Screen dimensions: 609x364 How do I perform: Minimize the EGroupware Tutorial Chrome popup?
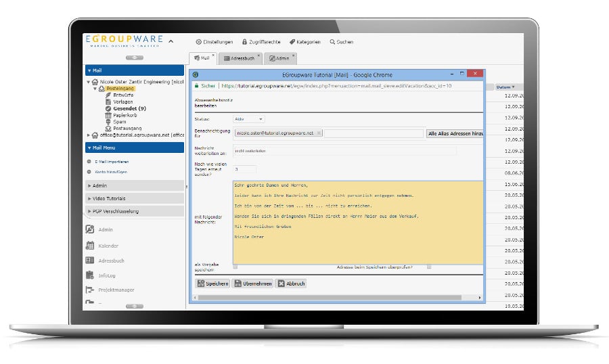pos(452,74)
